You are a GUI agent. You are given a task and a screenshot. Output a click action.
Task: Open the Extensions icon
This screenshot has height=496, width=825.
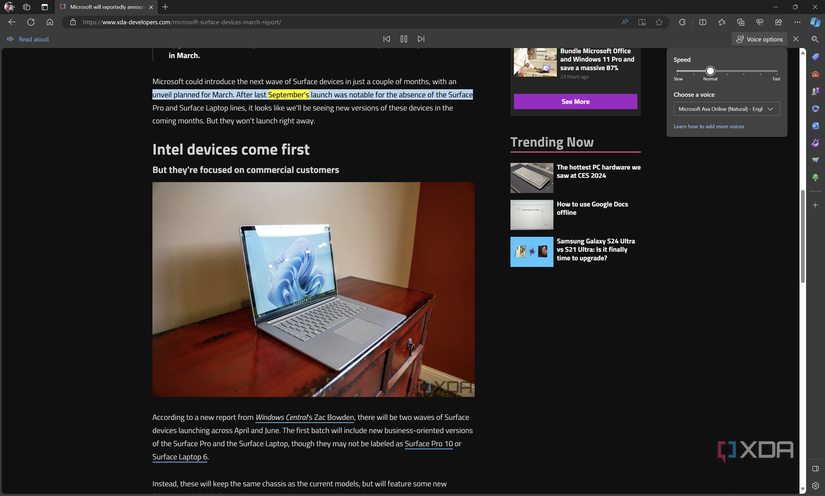click(682, 22)
